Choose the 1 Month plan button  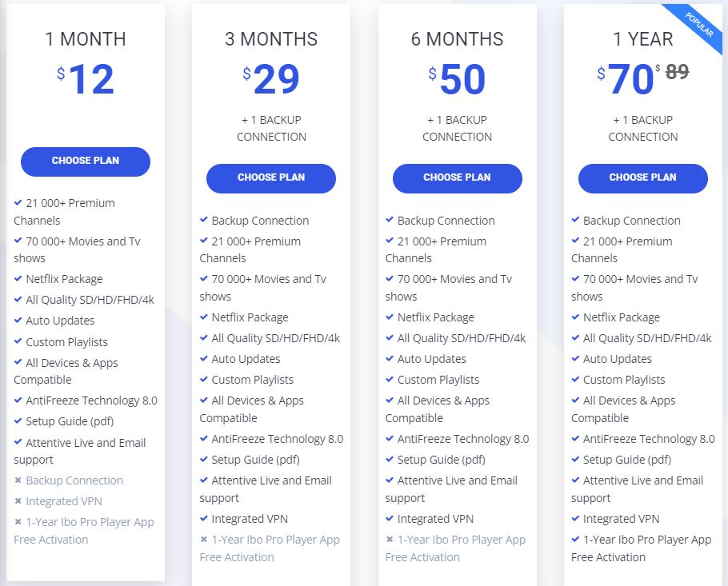click(x=86, y=161)
